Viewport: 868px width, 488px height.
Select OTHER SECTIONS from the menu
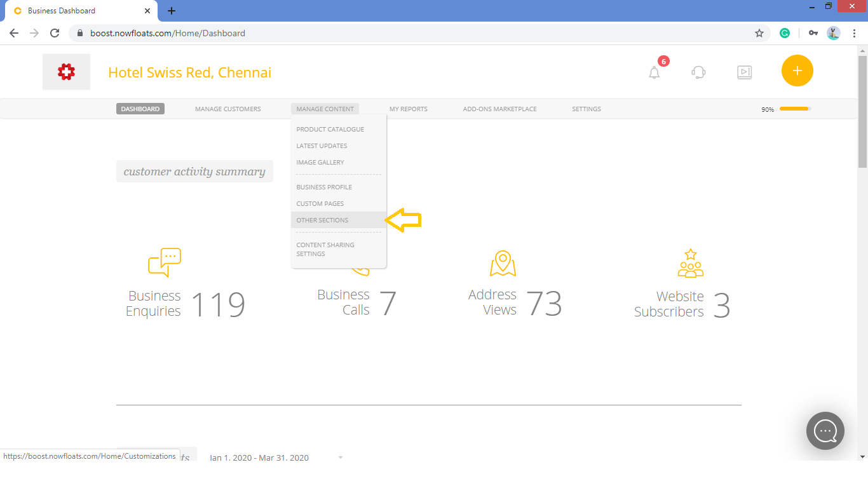coord(322,220)
